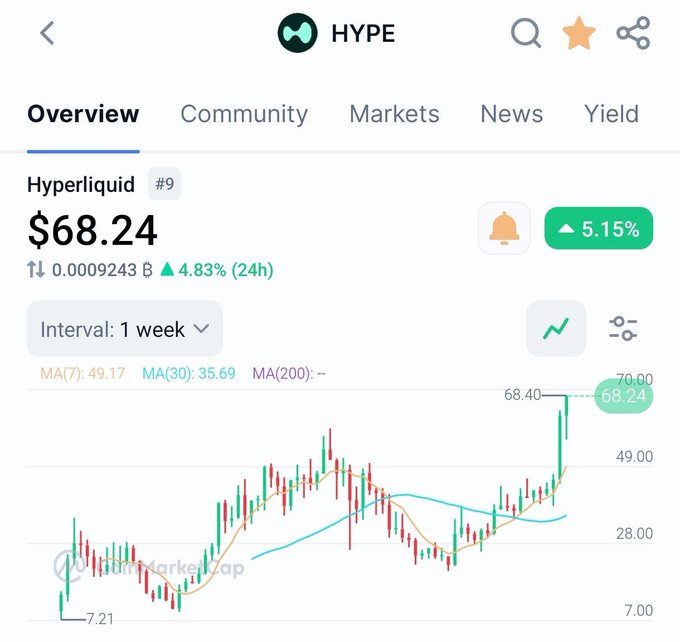Swap currency via the up-down arrows icon

coord(36,269)
